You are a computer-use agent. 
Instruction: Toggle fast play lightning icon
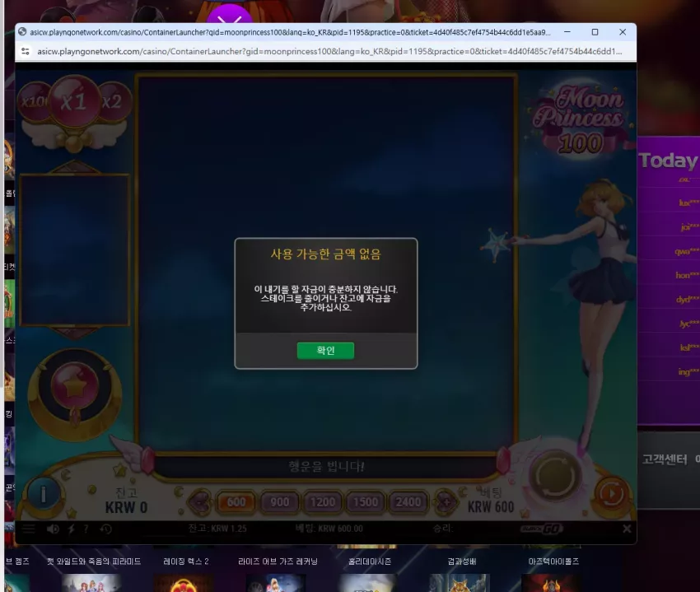[71, 529]
